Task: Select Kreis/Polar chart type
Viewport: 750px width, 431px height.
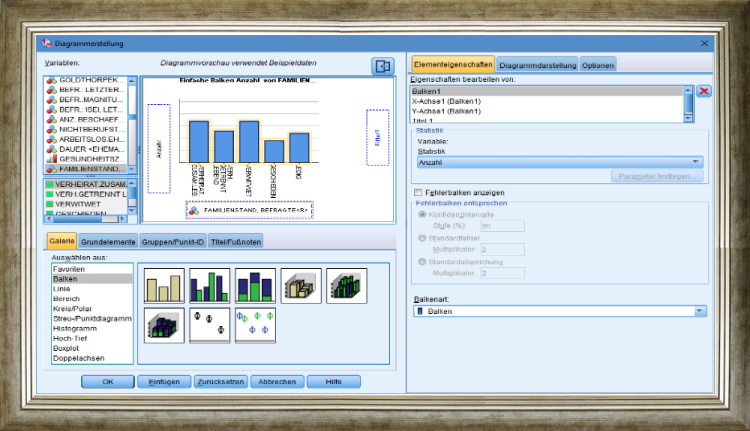Action: (92, 309)
